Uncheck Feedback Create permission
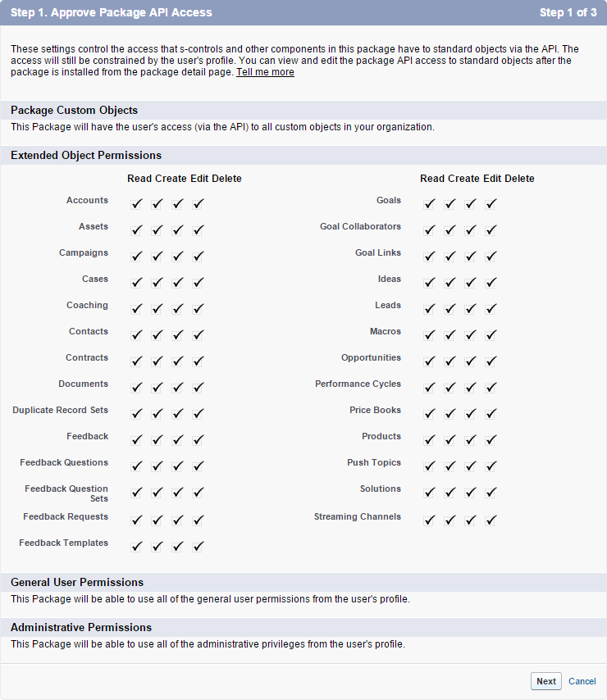Image resolution: width=607 pixels, height=700 pixels. coord(157,440)
